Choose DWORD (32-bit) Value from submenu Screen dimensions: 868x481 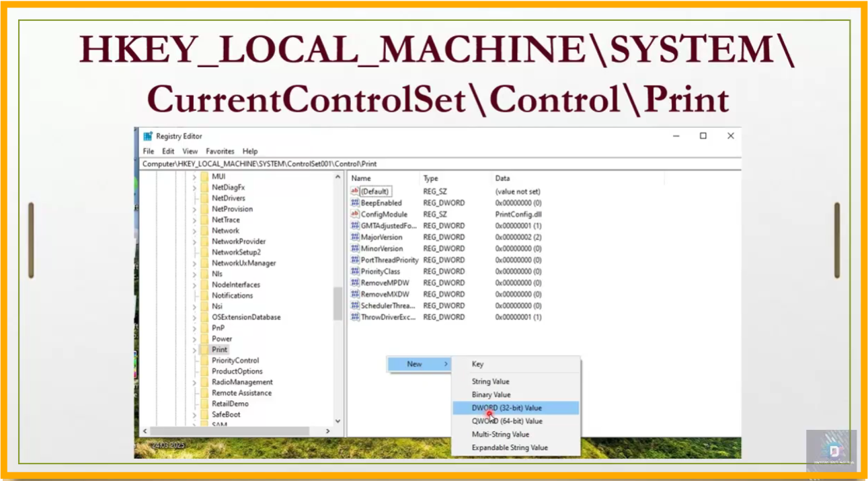pos(506,408)
